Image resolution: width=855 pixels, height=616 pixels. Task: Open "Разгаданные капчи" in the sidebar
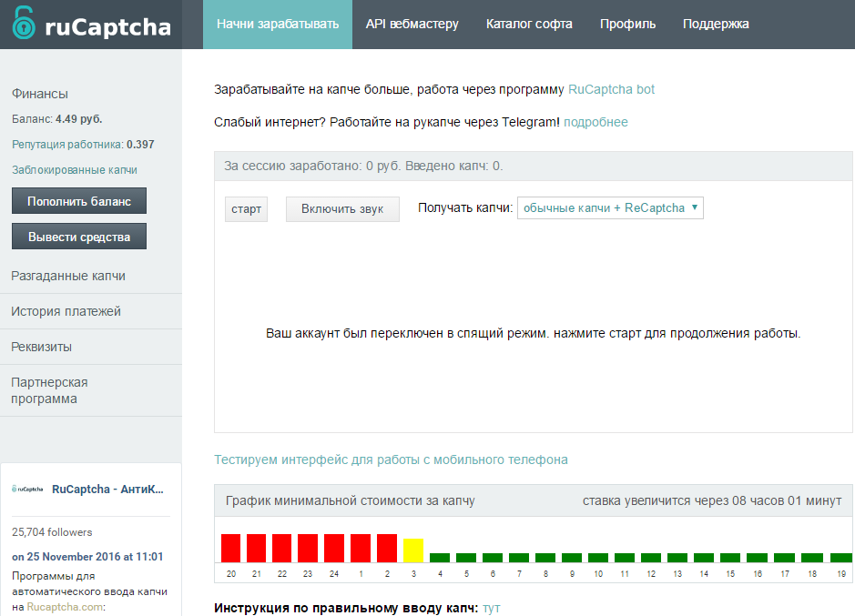coord(68,276)
